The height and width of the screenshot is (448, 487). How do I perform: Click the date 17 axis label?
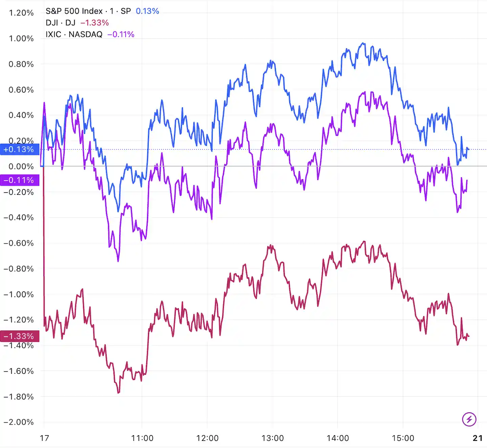coord(44,438)
